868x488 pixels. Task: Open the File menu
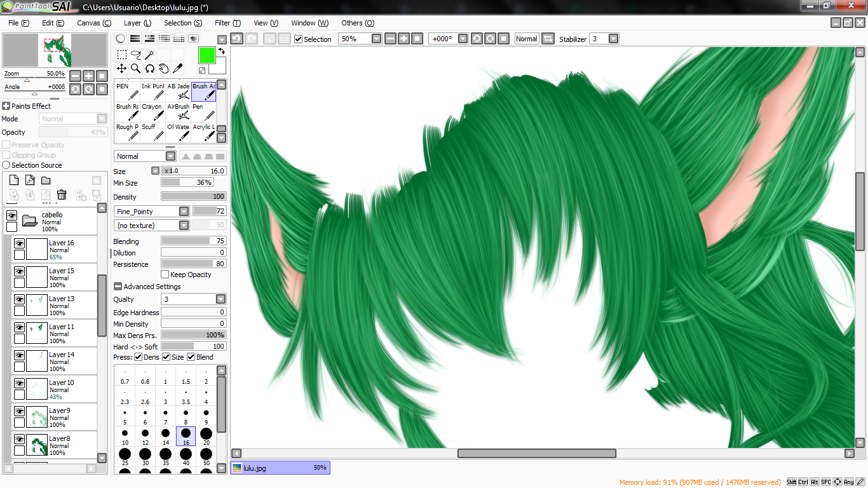(19, 23)
